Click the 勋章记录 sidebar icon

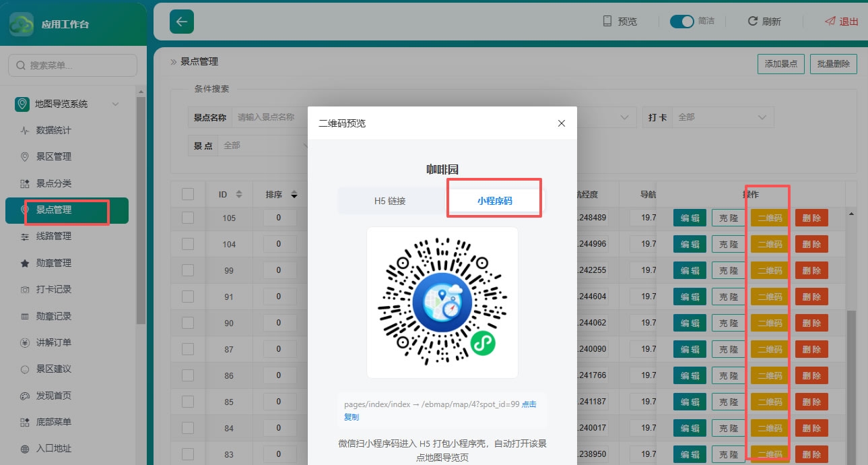pos(25,316)
